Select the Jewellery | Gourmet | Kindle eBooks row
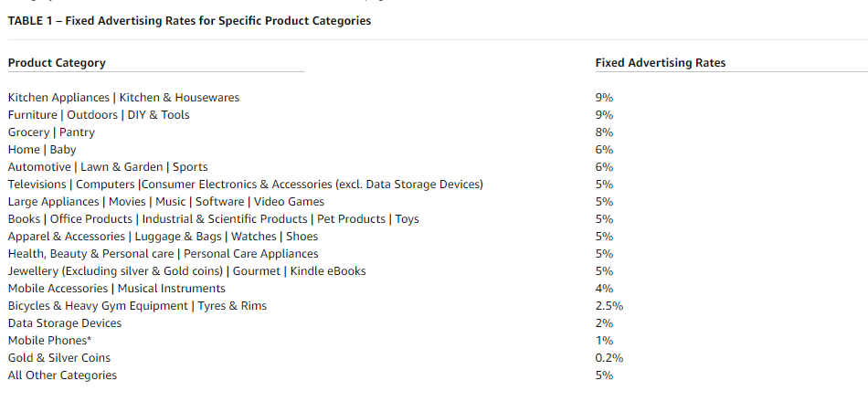Image resolution: width=868 pixels, height=412 pixels. point(186,271)
